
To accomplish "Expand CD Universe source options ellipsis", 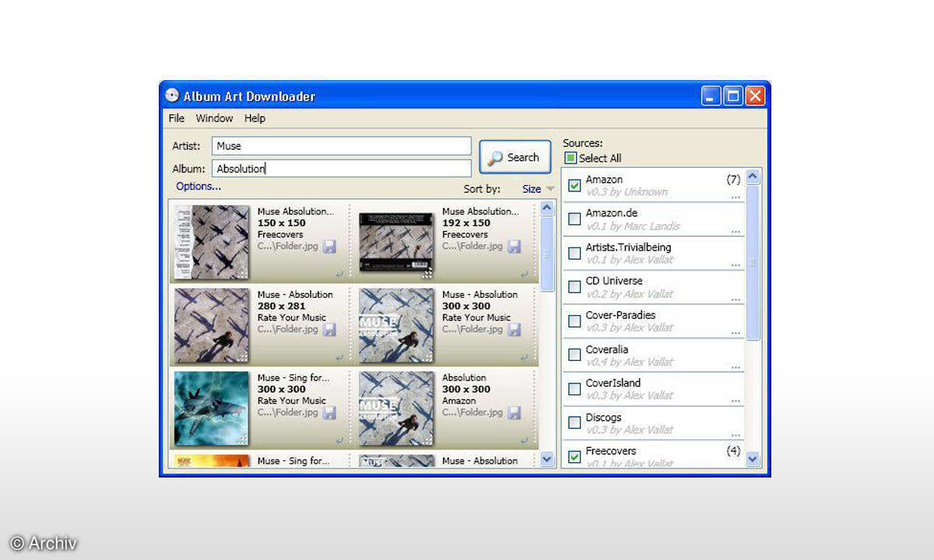I will click(736, 299).
